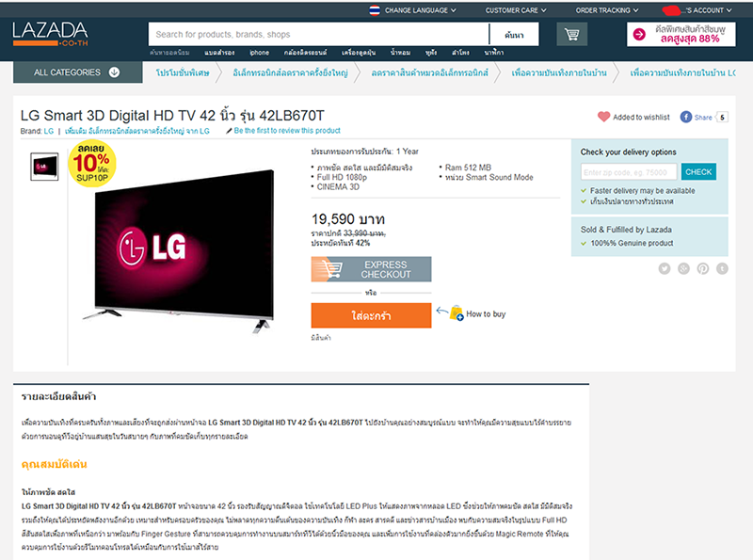Click the Pinterest share icon

point(702,268)
